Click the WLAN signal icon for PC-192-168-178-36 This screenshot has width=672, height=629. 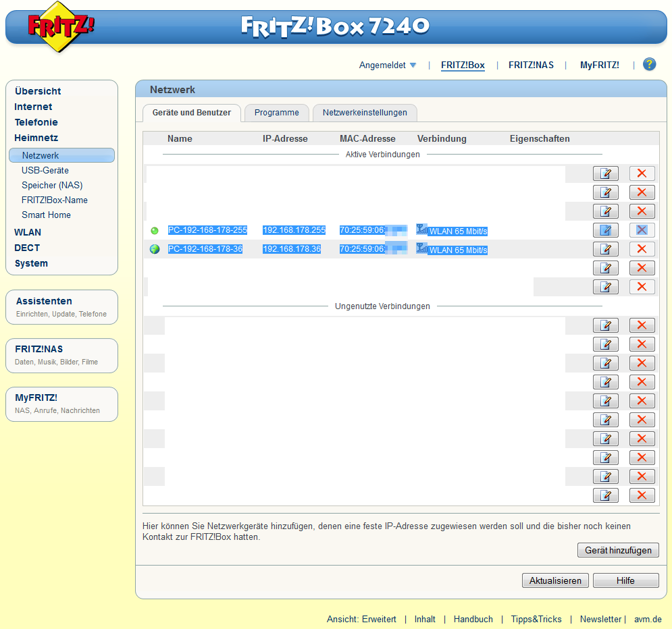(x=421, y=248)
